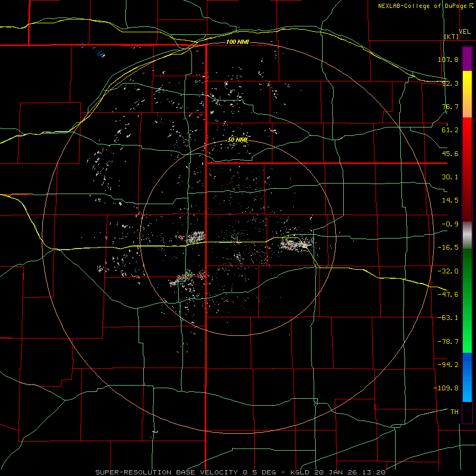Click the 30.1 velocity scale value
Image resolution: width=476 pixels, height=476 pixels.
pos(450,177)
